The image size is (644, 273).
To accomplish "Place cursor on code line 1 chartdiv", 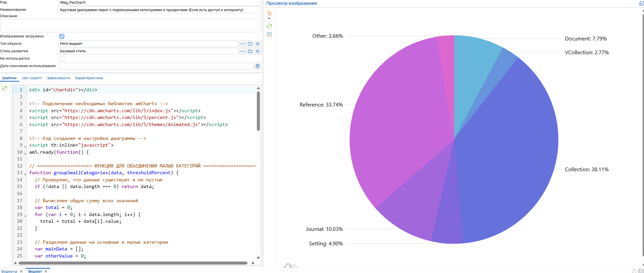I will (63, 90).
